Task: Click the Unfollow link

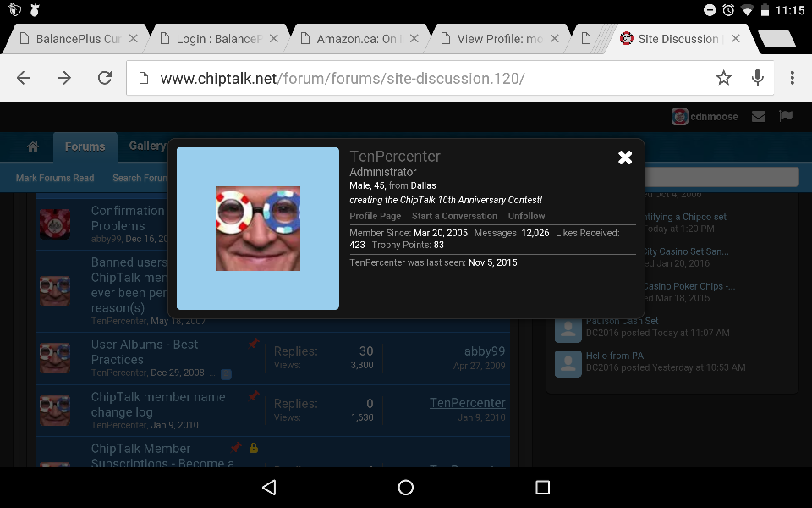Action: point(526,216)
